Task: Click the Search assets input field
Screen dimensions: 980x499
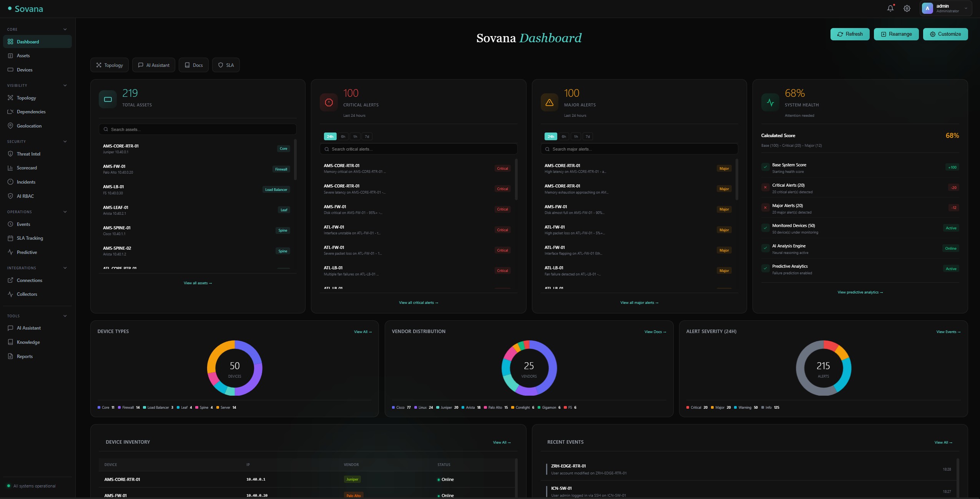Action: [197, 129]
